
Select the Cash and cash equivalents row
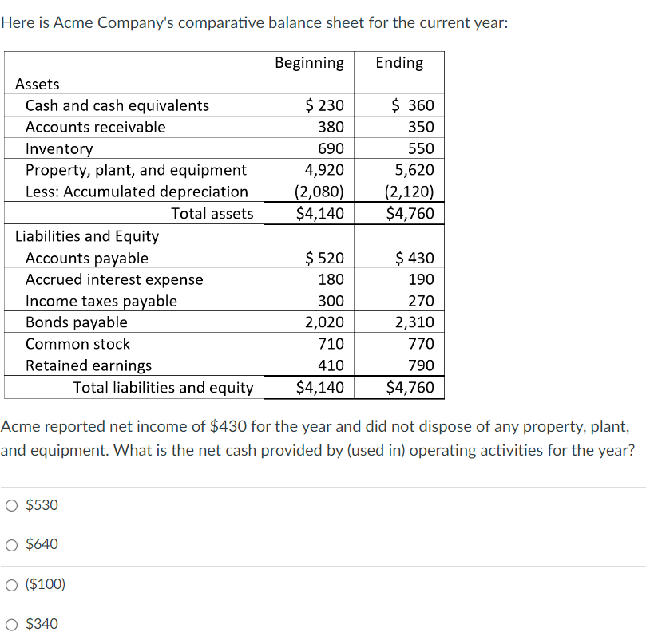(x=117, y=105)
